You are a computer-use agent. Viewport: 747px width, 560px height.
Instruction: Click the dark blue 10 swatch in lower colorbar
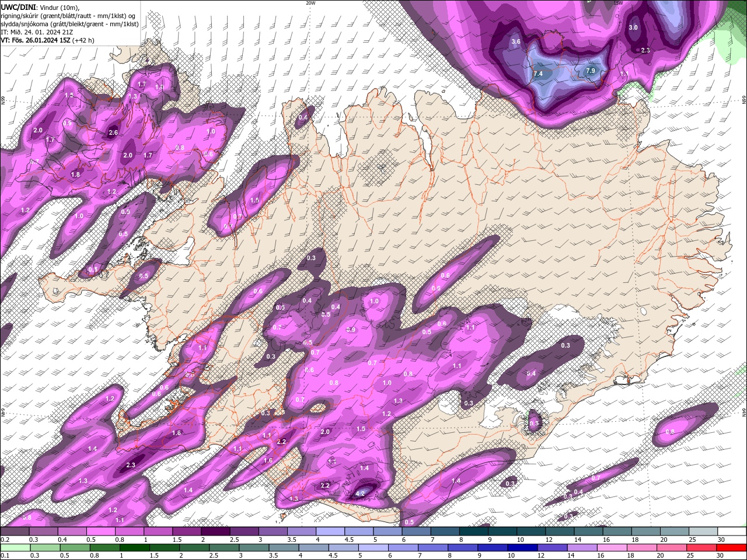coord(522,547)
